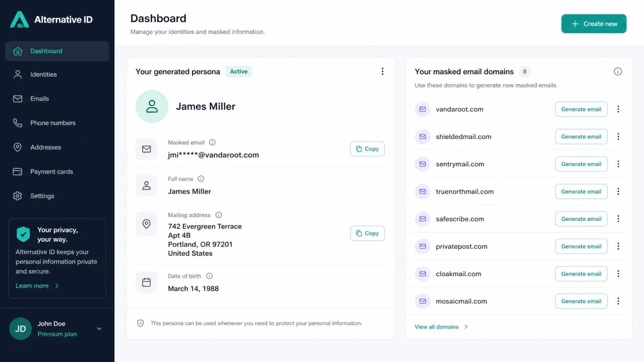
Task: Open the three-dot menu for mosaicmail.com
Action: point(618,301)
